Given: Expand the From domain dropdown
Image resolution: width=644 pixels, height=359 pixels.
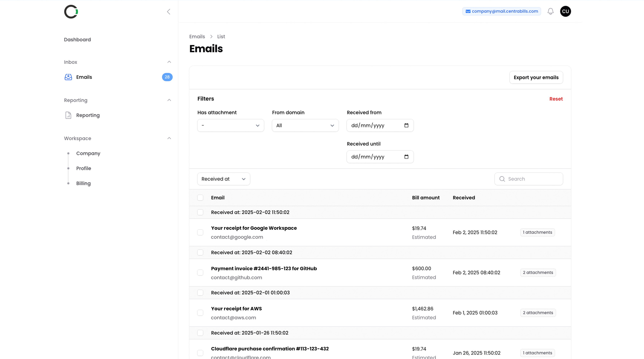Looking at the screenshot, I should coord(305,125).
